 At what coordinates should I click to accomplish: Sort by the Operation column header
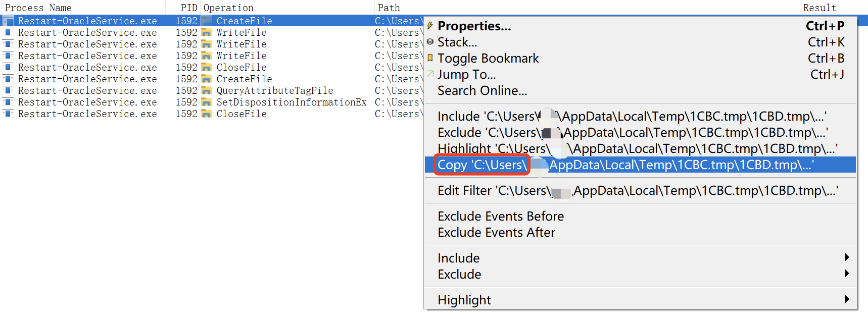pos(228,8)
